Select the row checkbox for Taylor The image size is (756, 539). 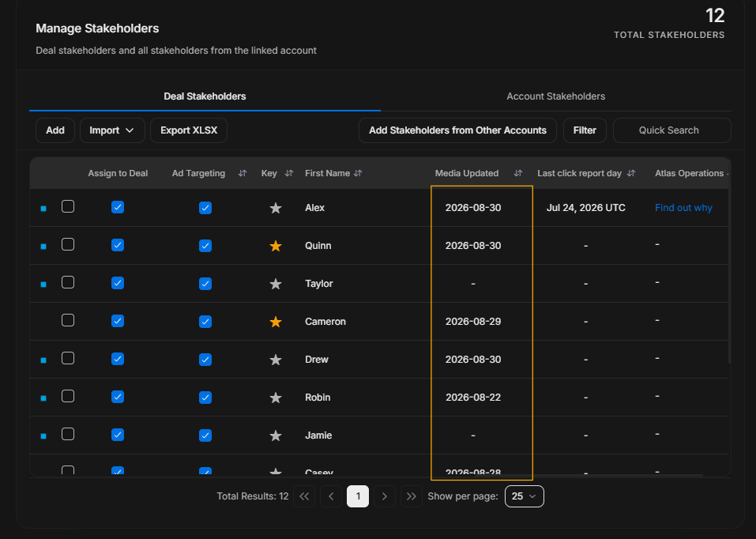pyautogui.click(x=68, y=282)
